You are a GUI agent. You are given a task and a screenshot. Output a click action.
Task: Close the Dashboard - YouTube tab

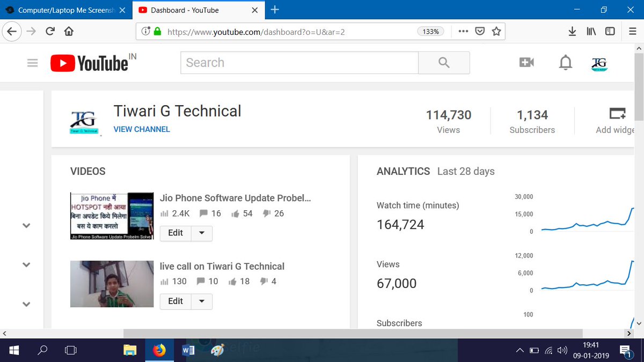point(254,10)
